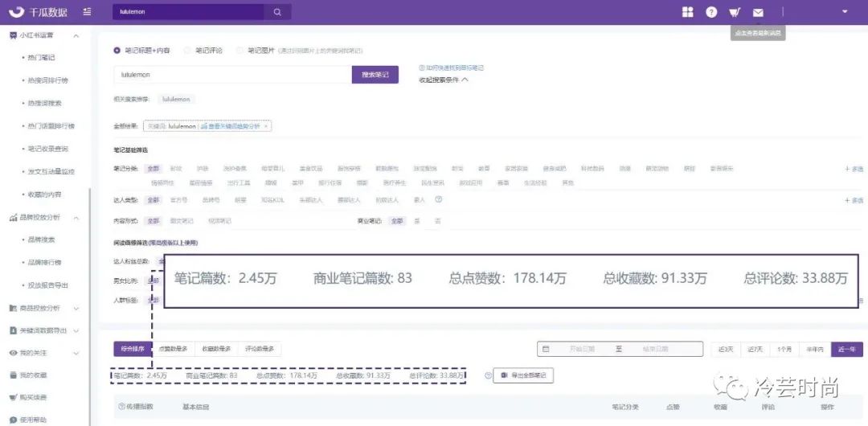
Task: Open 笔记收录查询 in sidebar
Action: coord(47,149)
